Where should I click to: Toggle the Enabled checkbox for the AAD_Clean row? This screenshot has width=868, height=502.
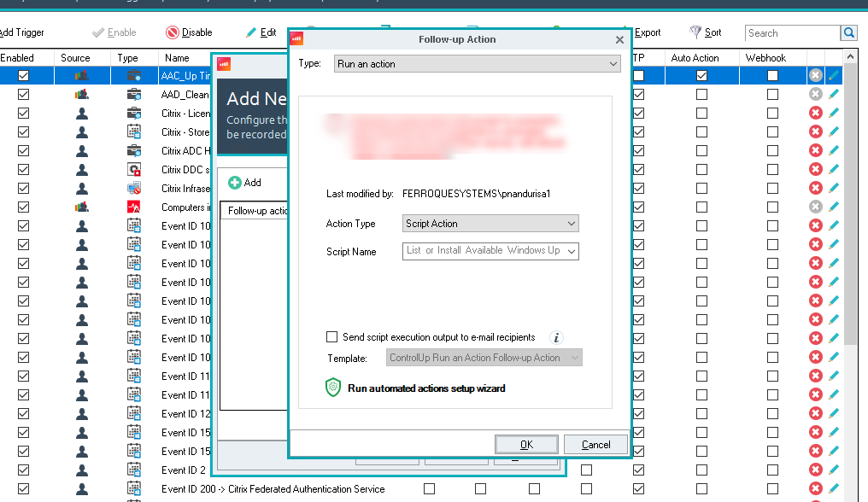[x=23, y=95]
